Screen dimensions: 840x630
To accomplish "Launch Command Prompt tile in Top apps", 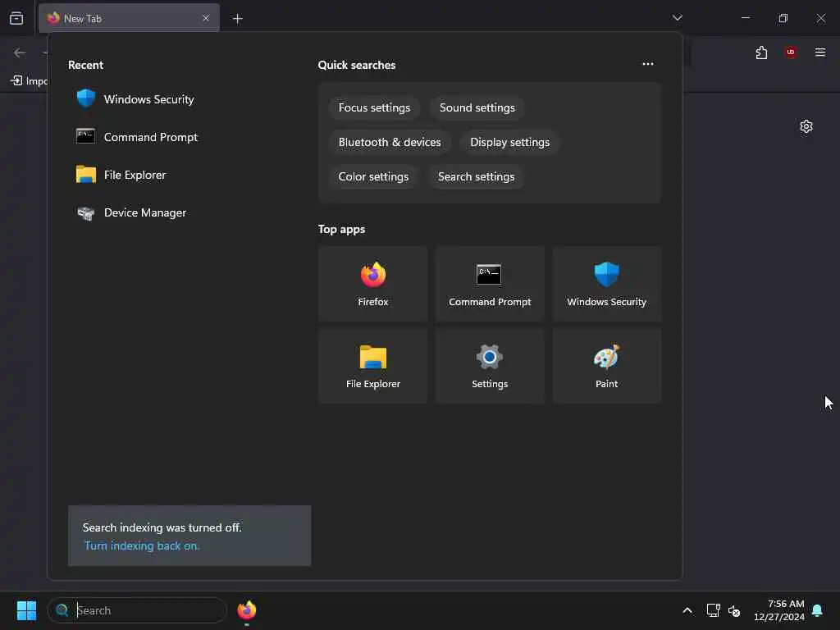I will click(x=490, y=284).
